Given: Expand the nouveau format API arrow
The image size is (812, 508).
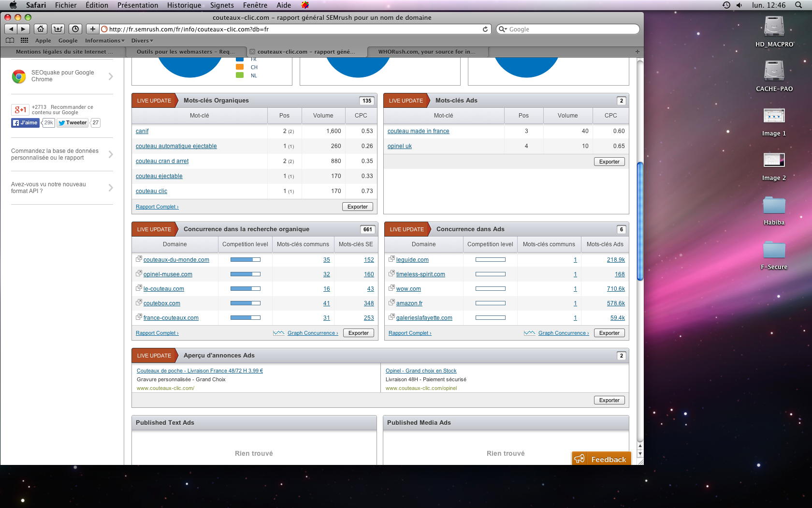Looking at the screenshot, I should 111,188.
